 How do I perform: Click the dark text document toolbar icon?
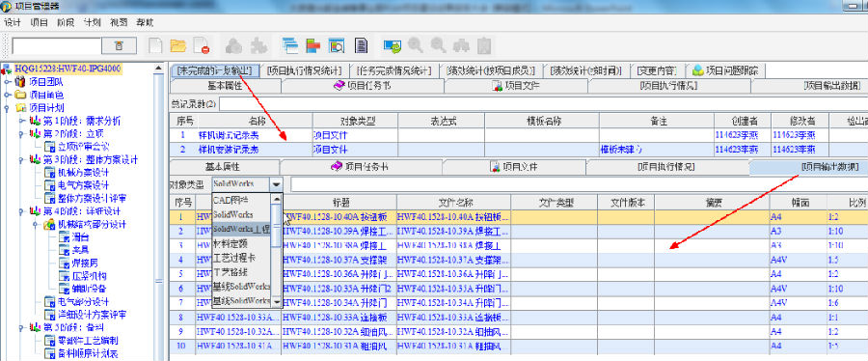361,45
